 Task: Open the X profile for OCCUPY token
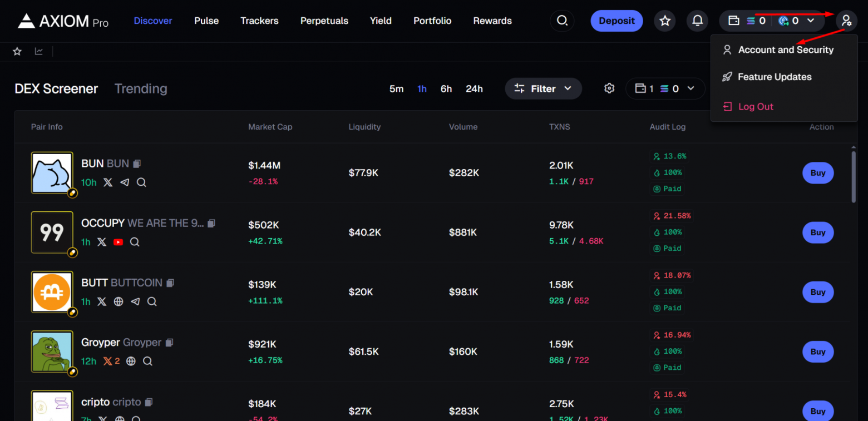pos(102,242)
